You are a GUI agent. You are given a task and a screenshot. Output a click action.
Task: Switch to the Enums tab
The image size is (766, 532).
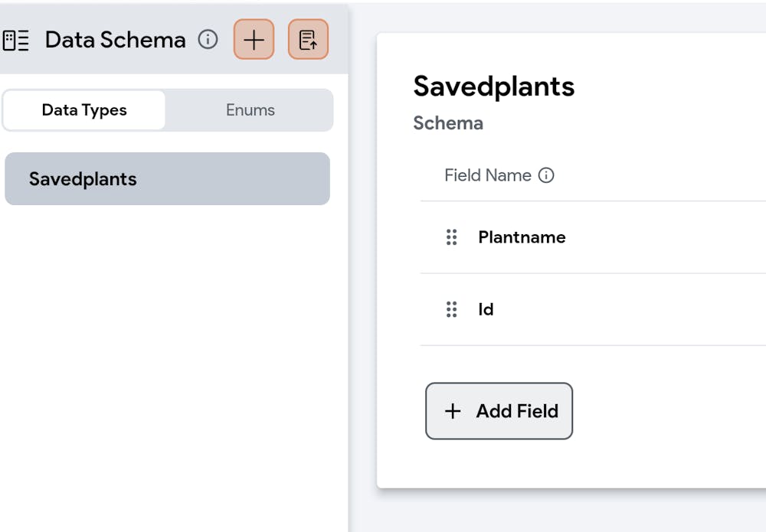(x=250, y=110)
